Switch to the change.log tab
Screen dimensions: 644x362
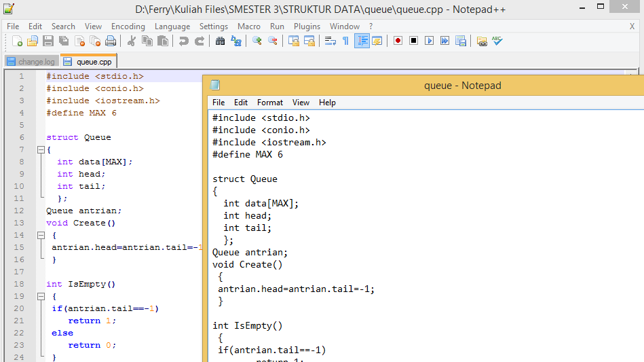coord(31,62)
